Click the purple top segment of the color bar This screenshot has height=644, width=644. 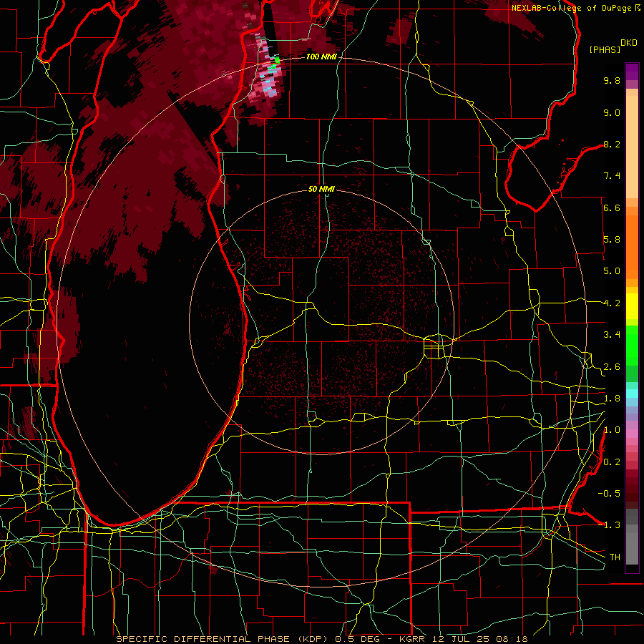coord(632,72)
